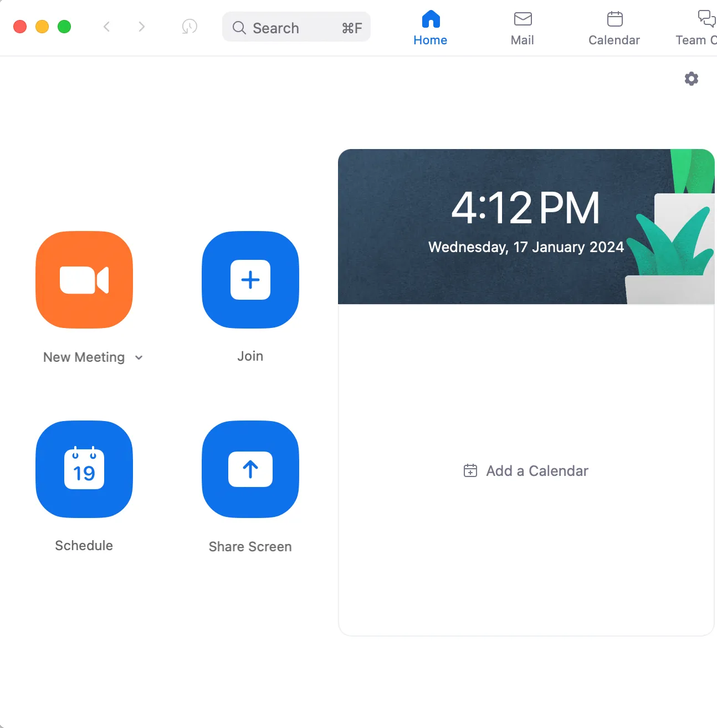
Task: Click the Wednesday, 17 January 2024 date
Action: (526, 247)
